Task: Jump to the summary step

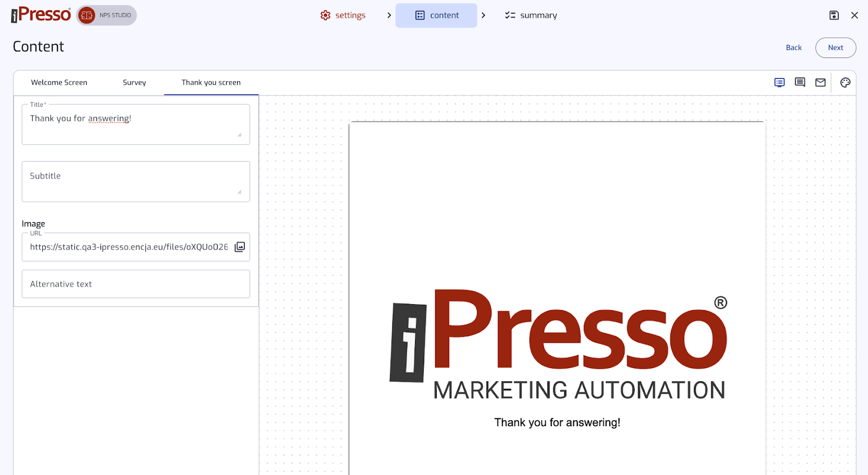Action: [x=531, y=15]
